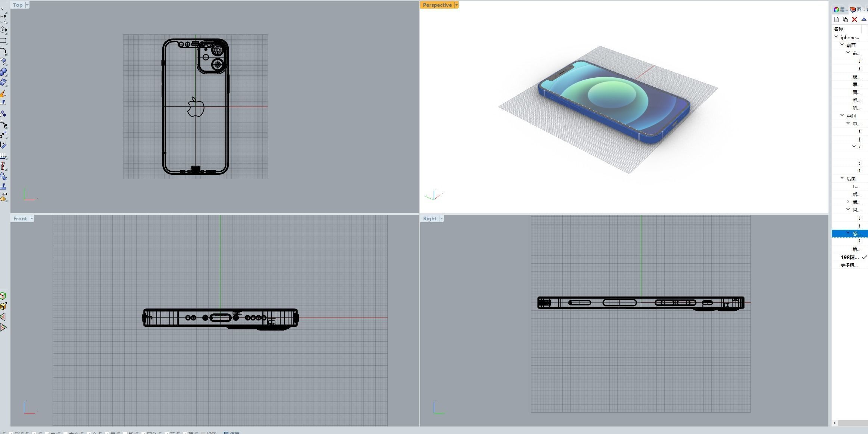Viewport: 868px width, 434px height.
Task: Toggle the 垂点 osnap checkbox
Action: pyautogui.click(x=107, y=433)
